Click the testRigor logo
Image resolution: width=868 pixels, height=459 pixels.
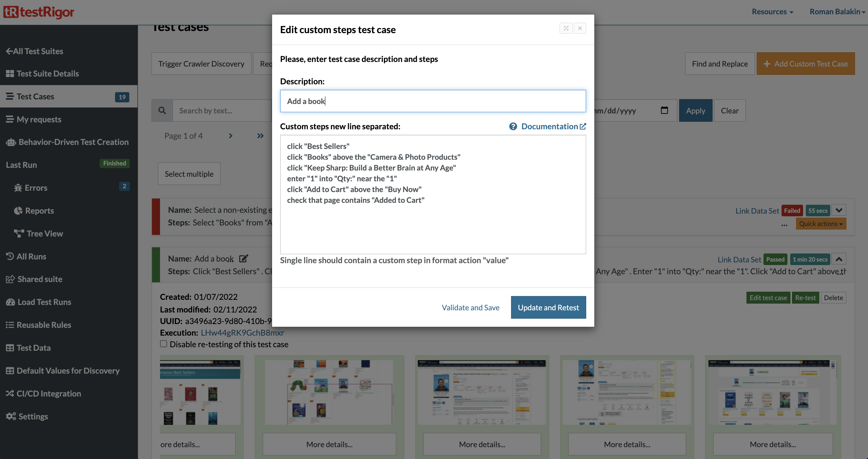[39, 12]
